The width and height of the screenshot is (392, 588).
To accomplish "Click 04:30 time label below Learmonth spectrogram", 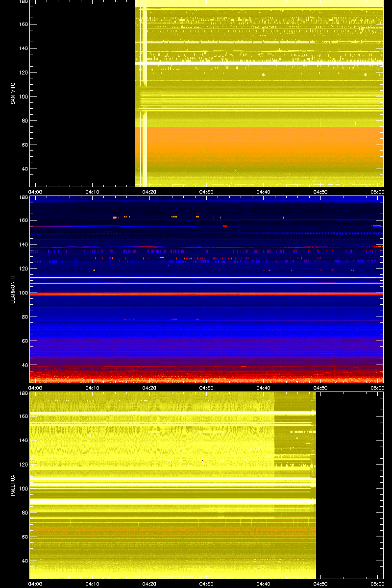I will pyautogui.click(x=206, y=388).
